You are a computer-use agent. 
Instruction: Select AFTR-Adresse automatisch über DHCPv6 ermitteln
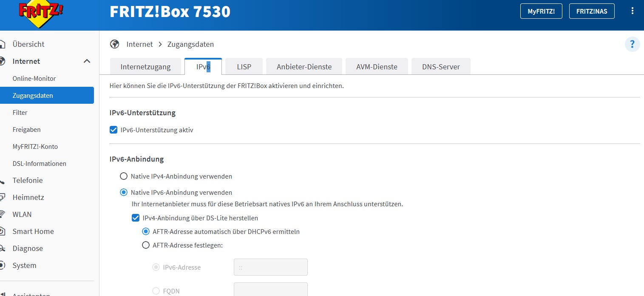(x=146, y=231)
